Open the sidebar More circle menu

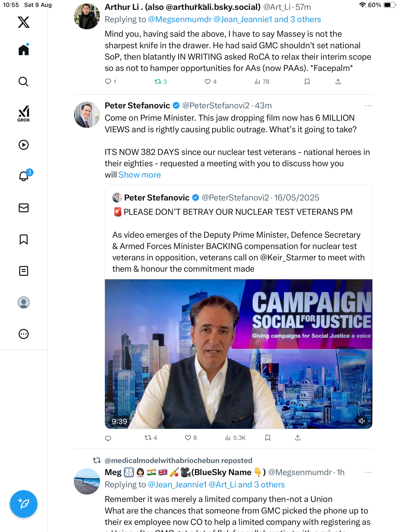pos(24,334)
